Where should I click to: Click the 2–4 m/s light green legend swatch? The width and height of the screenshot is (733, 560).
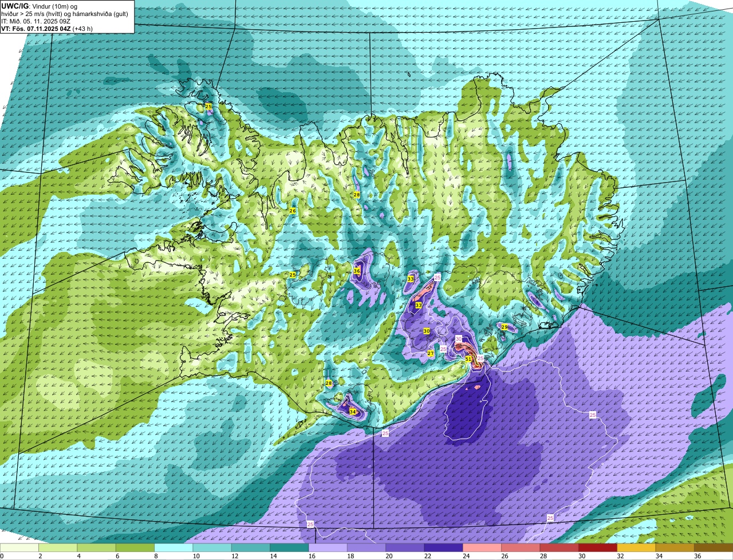58,548
